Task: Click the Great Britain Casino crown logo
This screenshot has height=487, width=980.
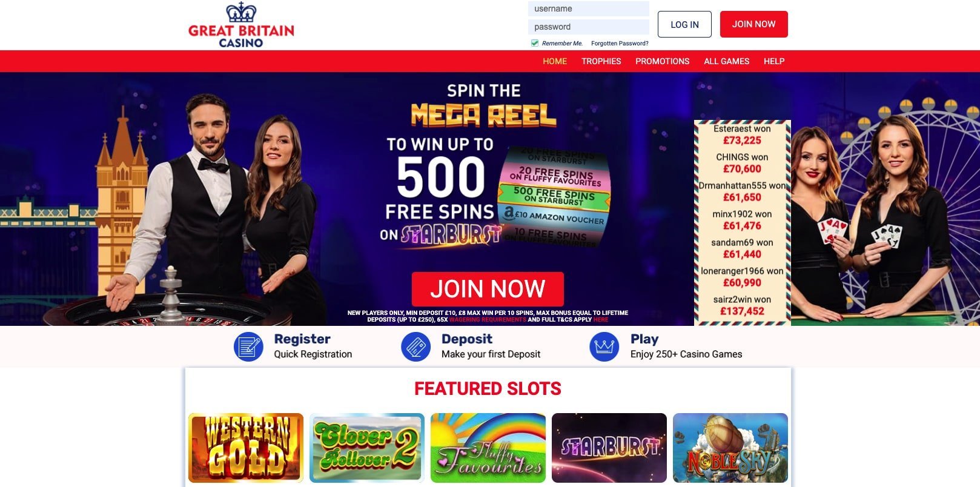Action: (241, 25)
